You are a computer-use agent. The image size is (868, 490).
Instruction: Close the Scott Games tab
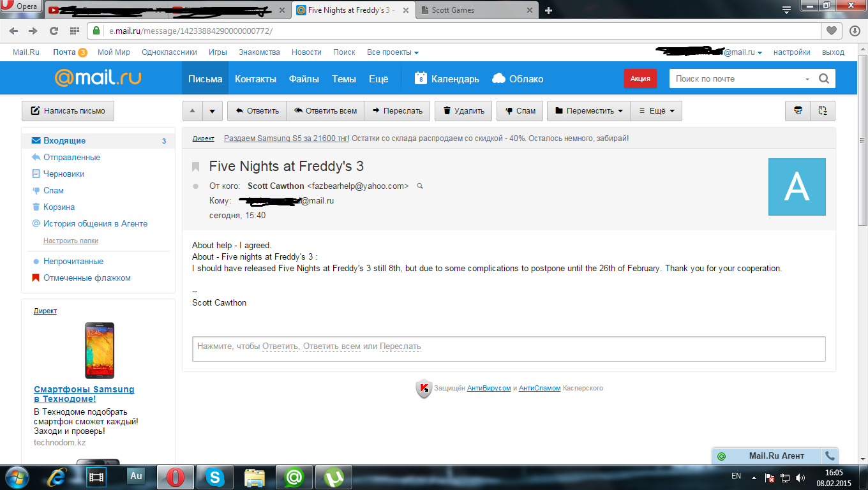pos(528,10)
